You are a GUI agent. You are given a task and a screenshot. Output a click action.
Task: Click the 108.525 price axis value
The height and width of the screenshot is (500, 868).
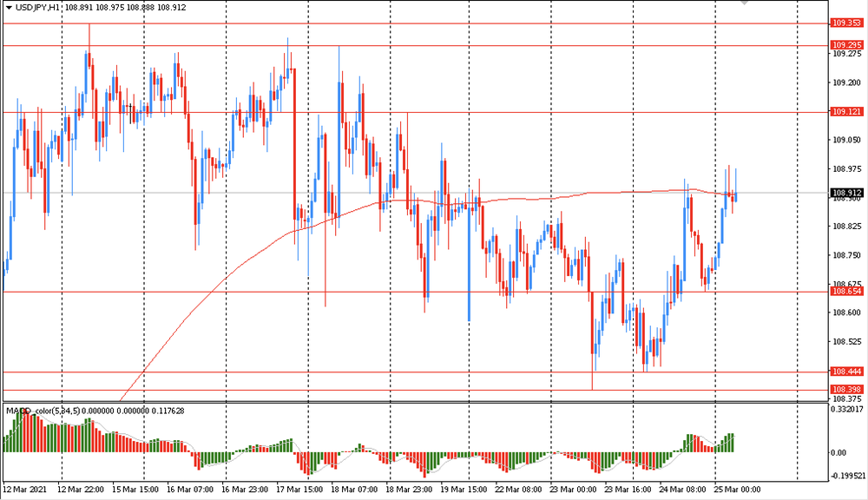click(x=847, y=342)
